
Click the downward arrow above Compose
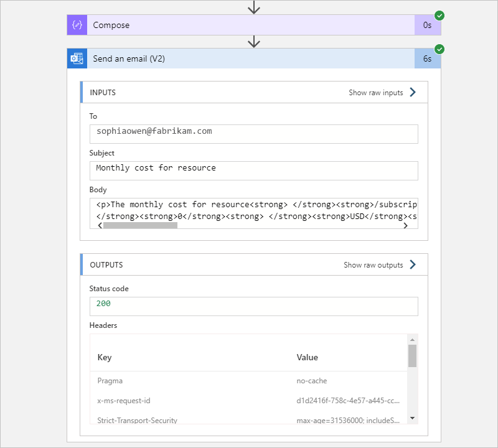[x=254, y=7]
